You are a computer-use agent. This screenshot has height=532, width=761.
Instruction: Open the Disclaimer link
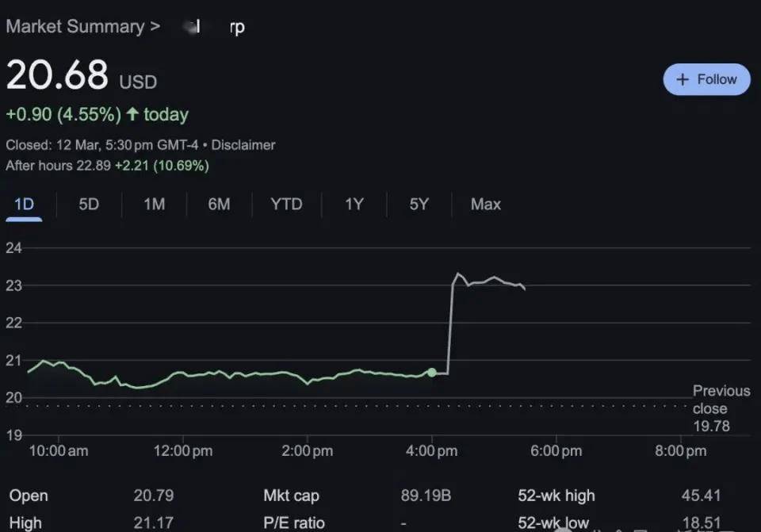(243, 145)
